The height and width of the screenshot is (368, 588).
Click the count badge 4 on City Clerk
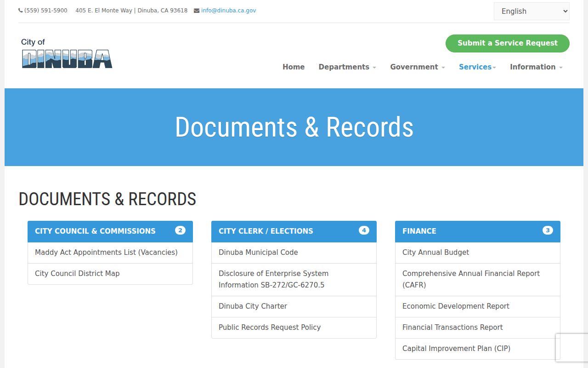364,230
